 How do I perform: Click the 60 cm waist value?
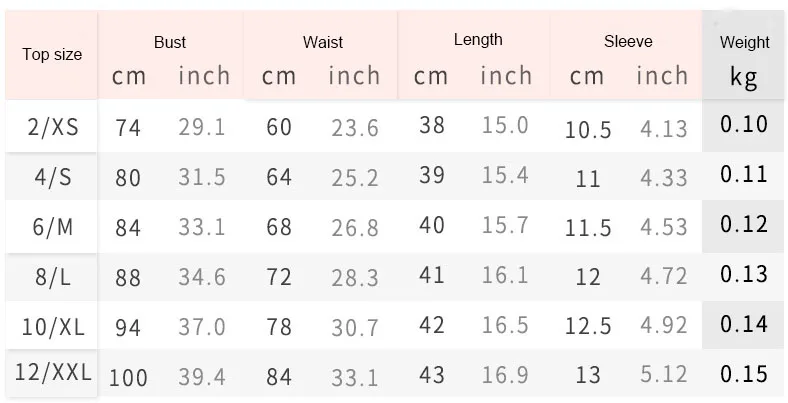pos(277,127)
